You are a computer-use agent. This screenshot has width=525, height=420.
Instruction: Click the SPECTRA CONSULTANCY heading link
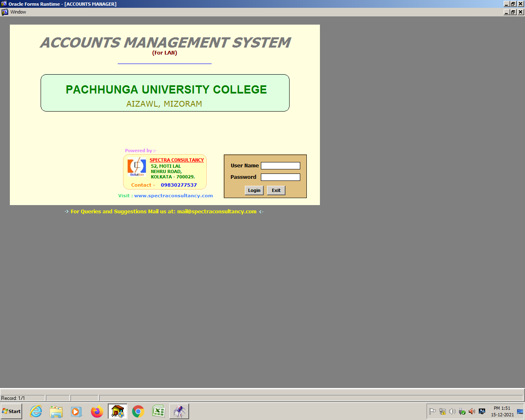(x=177, y=160)
